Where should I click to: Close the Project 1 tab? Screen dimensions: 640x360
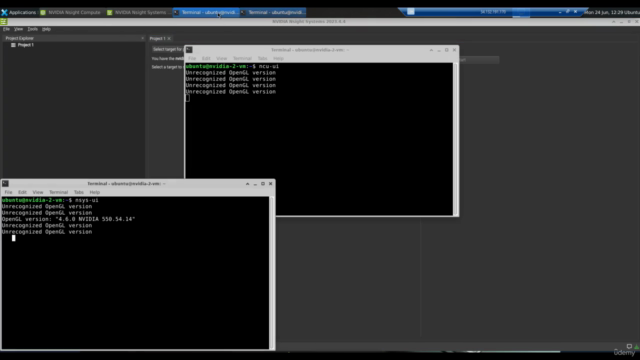(169, 38)
